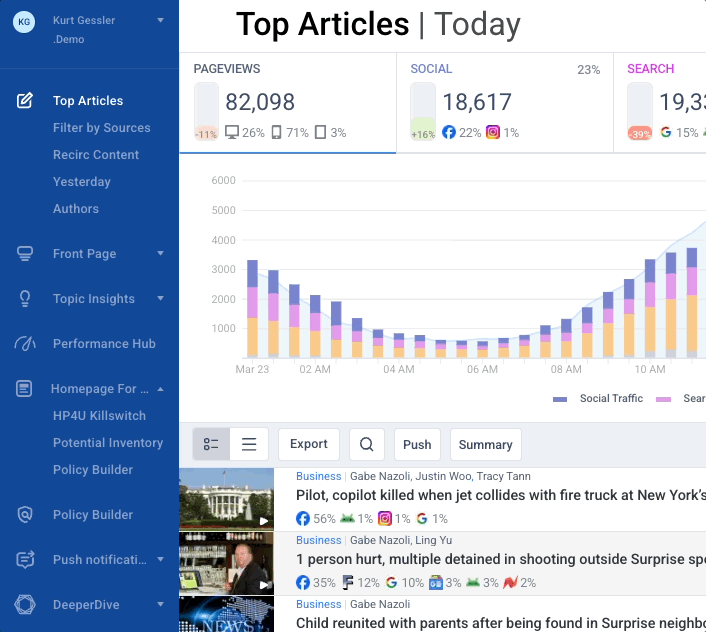Click the Export button
706x632 pixels.
pyautogui.click(x=309, y=445)
